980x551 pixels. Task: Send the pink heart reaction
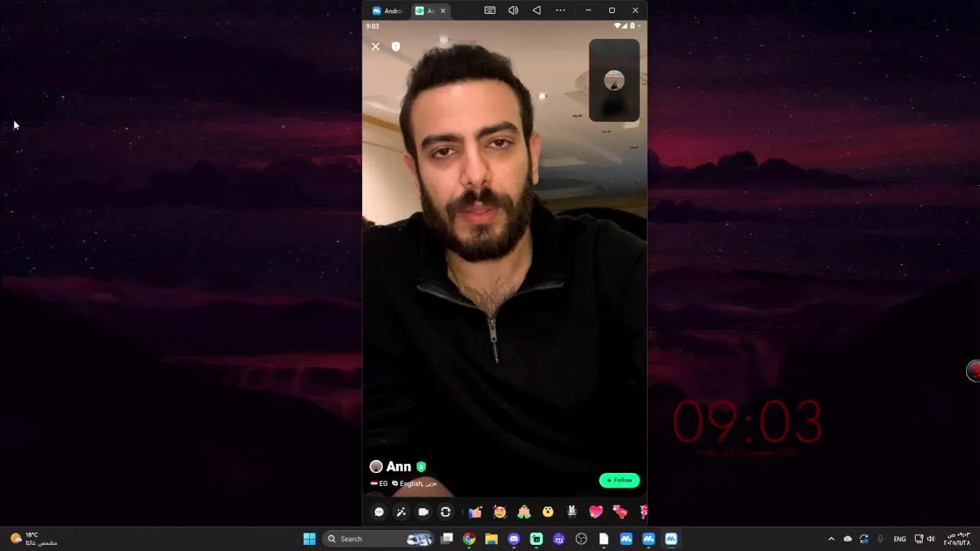click(x=596, y=512)
